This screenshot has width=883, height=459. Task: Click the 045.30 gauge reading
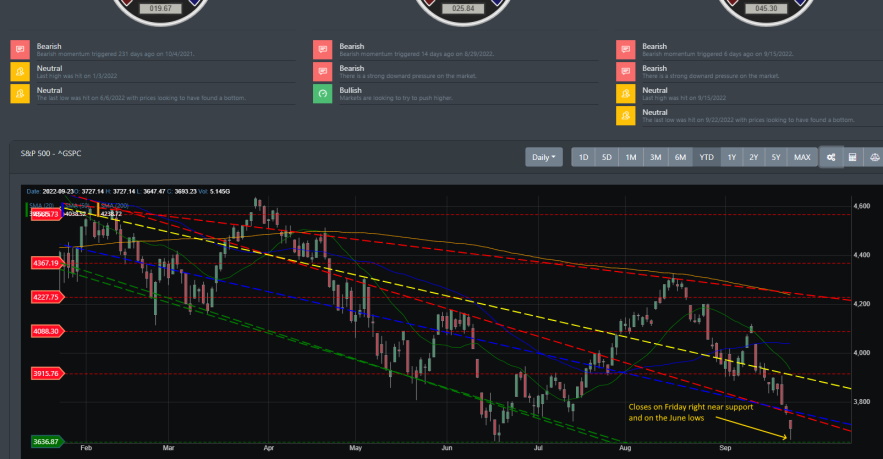766,8
